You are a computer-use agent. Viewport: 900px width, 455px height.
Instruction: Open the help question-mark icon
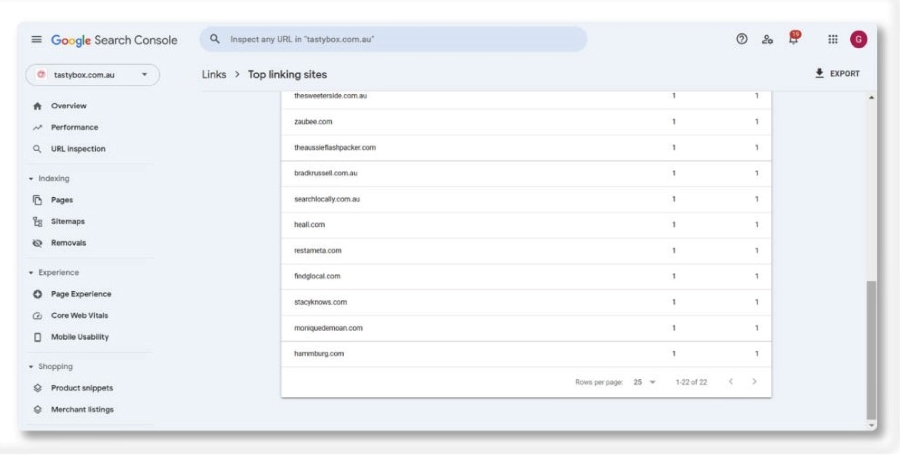coord(742,39)
